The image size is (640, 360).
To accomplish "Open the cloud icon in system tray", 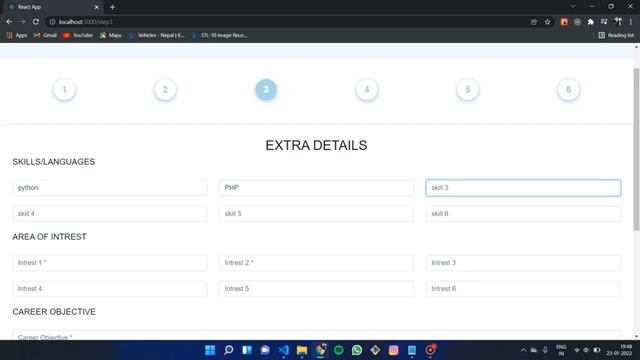I will pyautogui.click(x=534, y=350).
